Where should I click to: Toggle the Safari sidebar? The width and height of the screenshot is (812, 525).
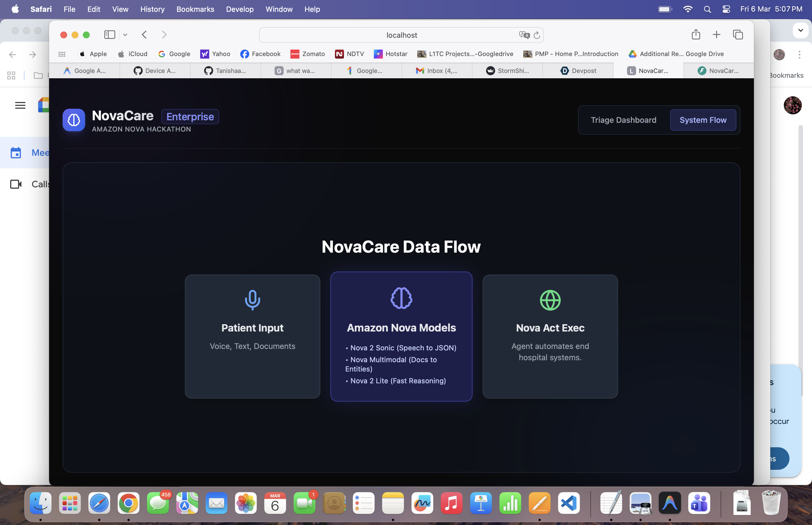click(x=109, y=34)
